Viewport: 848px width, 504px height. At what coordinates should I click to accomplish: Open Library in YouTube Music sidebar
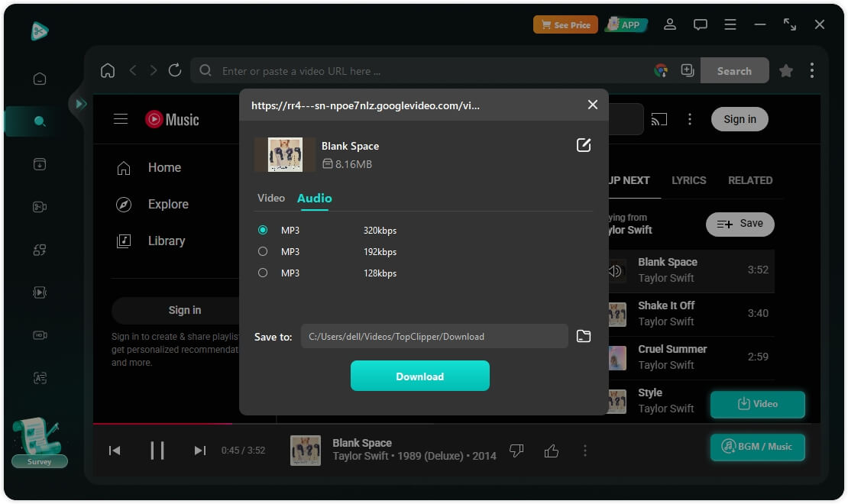coord(151,241)
